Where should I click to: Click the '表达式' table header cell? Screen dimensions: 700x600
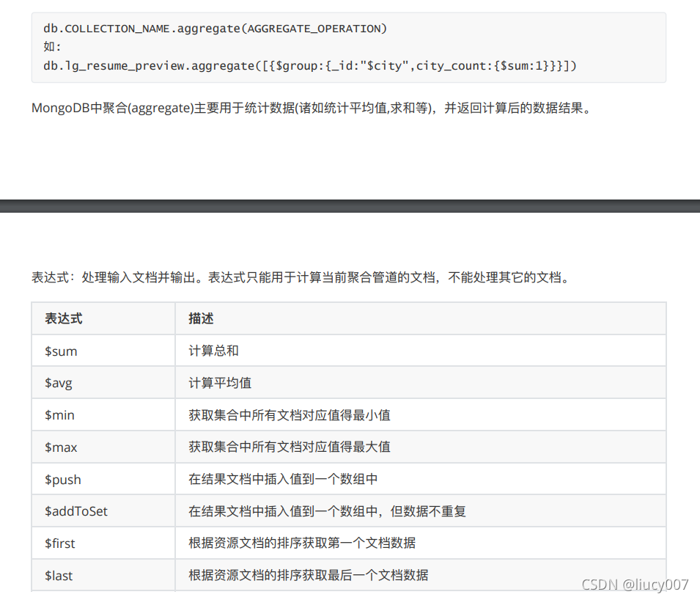103,318
